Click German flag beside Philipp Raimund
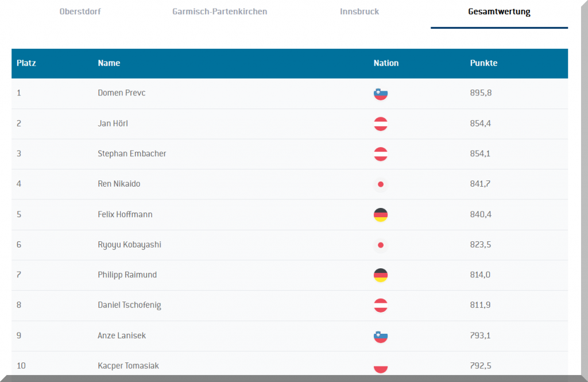This screenshot has height=382, width=588. 380,275
